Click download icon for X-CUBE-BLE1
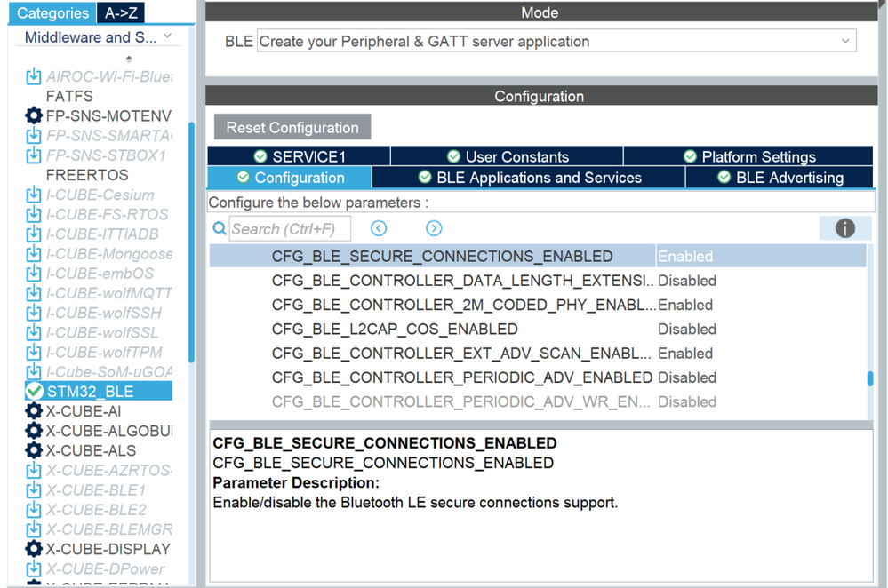This screenshot has height=588, width=888. click(x=34, y=490)
